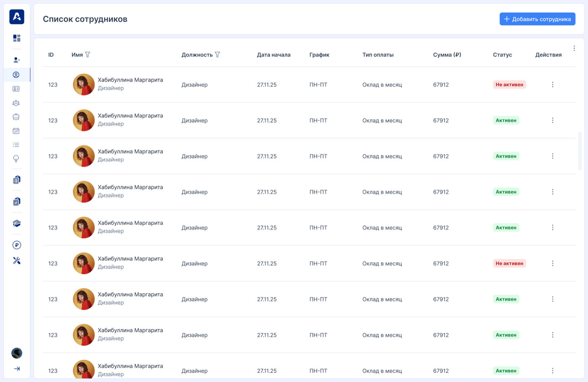588x382 pixels.
Task: Click the Дата начала column header
Action: click(x=274, y=55)
